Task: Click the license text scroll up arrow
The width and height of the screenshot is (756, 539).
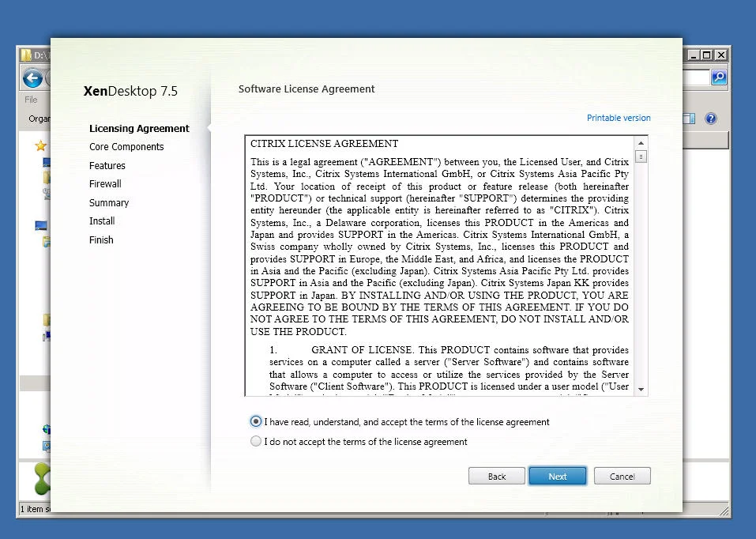Action: 641,143
